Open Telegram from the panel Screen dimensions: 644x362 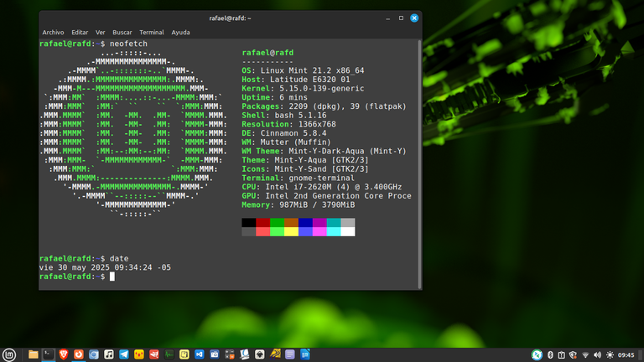(x=123, y=354)
